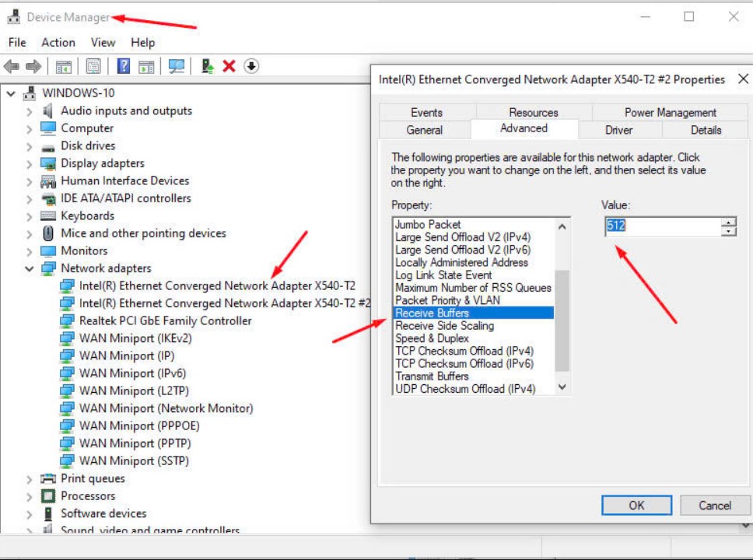Expand Audio inputs and outputs

coord(30,112)
